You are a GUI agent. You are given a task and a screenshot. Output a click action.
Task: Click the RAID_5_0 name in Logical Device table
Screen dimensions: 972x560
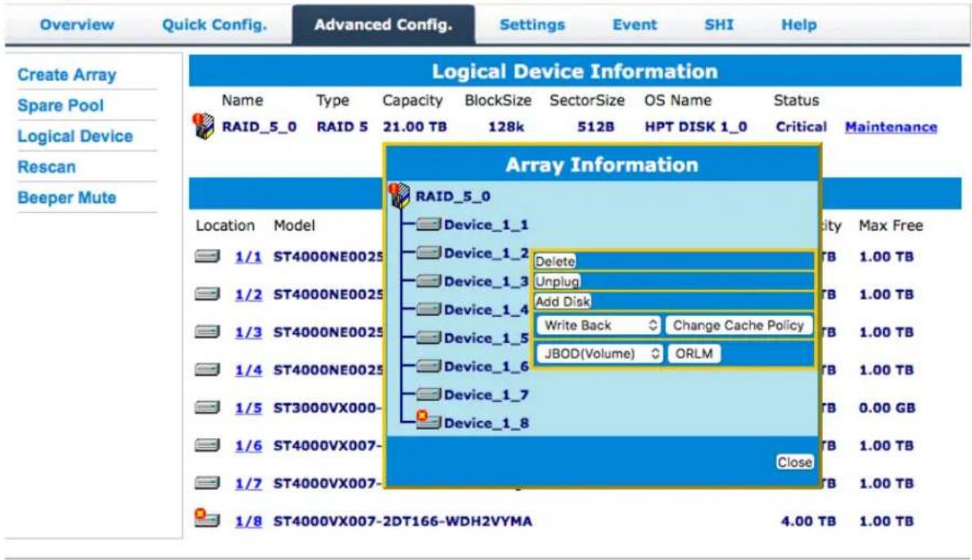[x=259, y=127]
